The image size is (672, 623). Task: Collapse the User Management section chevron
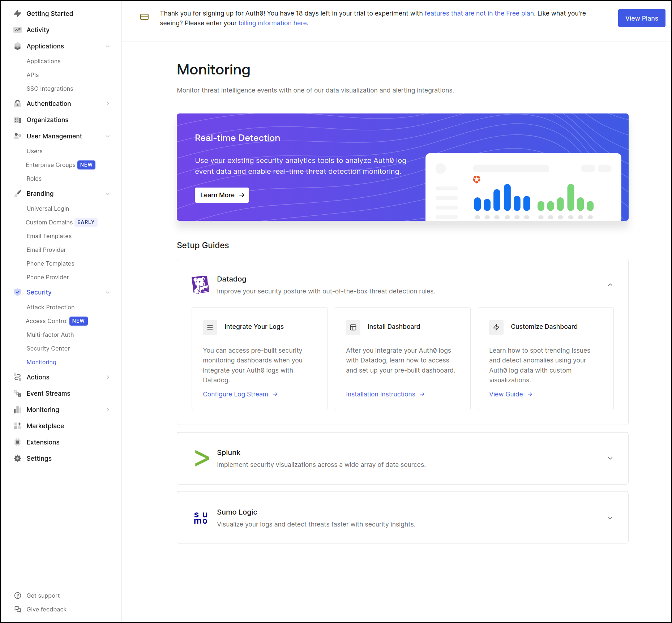click(108, 136)
